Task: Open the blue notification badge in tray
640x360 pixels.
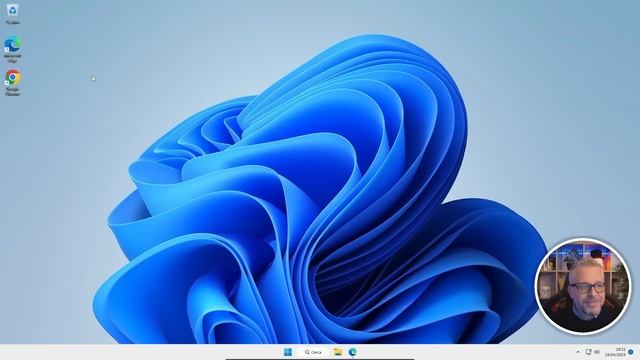Action: [631, 352]
